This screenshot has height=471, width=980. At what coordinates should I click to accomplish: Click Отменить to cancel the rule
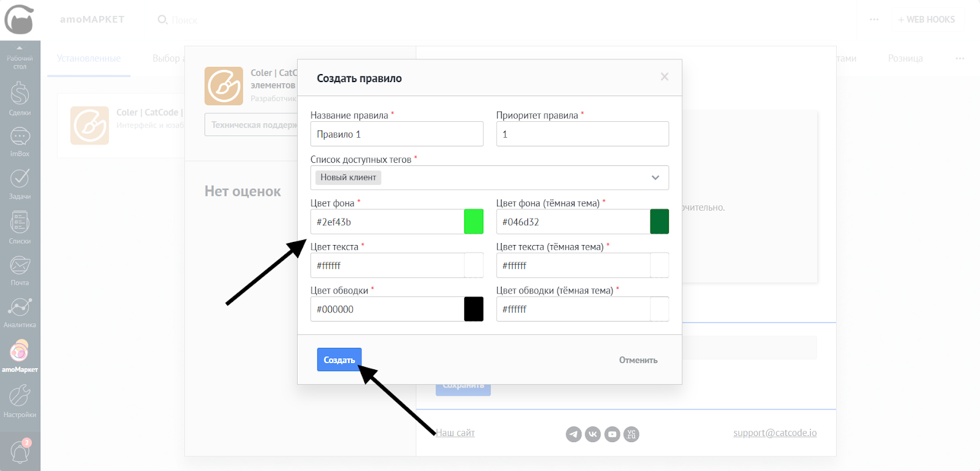638,360
